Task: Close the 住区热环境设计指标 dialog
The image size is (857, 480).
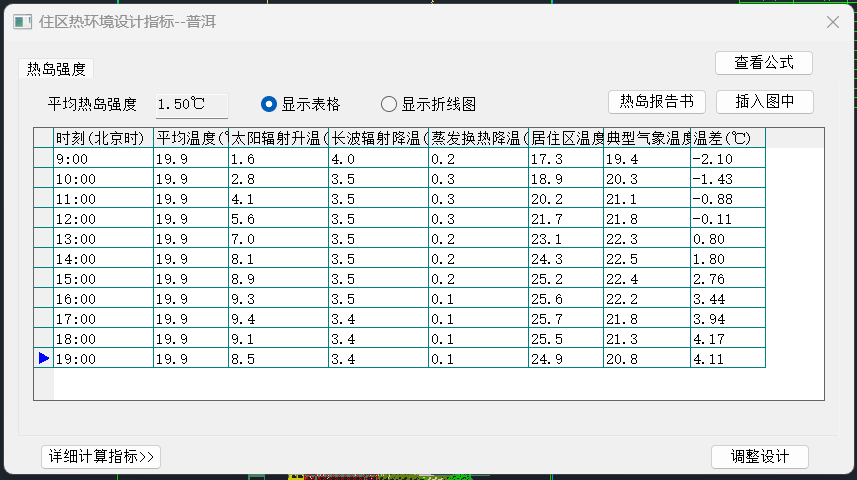Action: tap(832, 21)
